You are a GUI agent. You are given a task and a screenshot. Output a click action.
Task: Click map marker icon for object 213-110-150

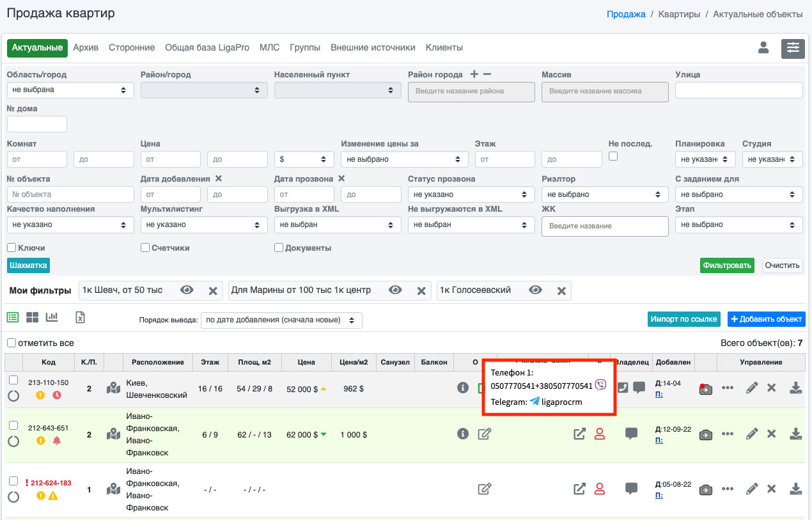click(x=113, y=388)
